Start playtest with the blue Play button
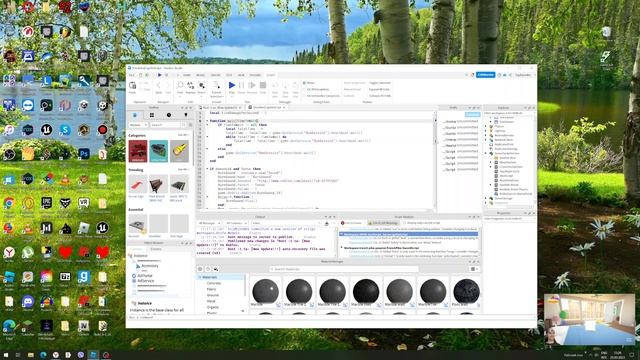 [232, 85]
